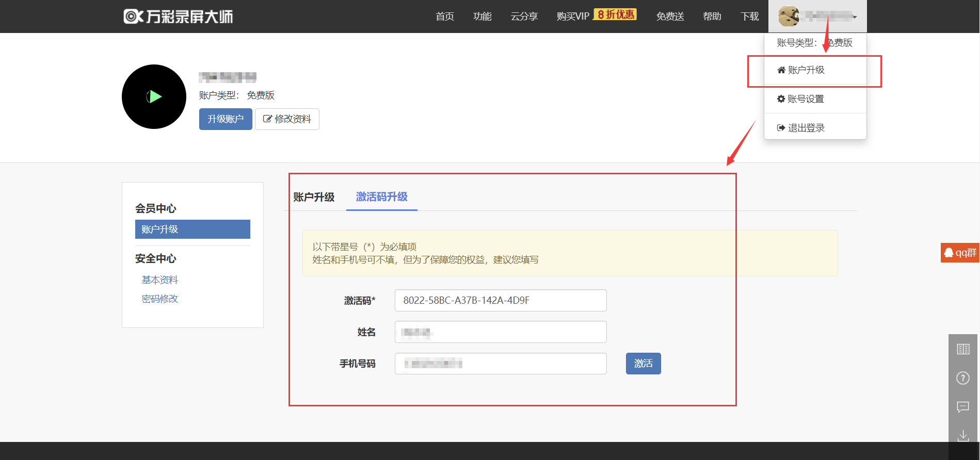The height and width of the screenshot is (460, 980).
Task: Click the chat feedback icon
Action: coord(963,407)
